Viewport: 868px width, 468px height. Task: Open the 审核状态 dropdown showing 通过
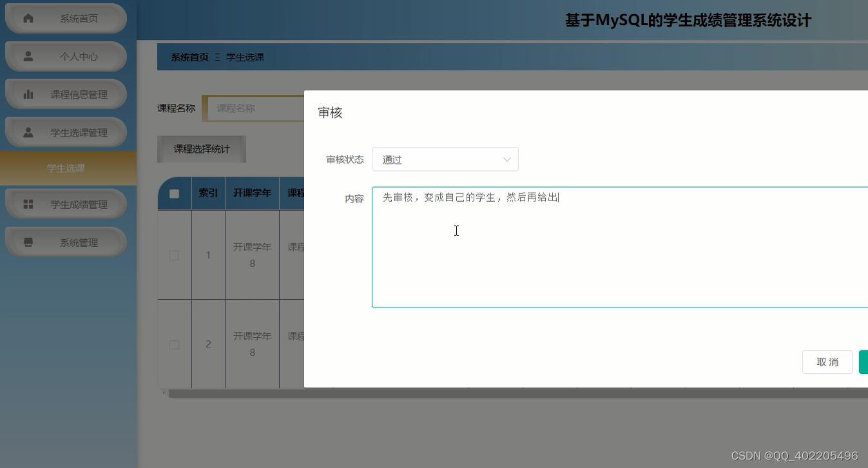[x=445, y=159]
